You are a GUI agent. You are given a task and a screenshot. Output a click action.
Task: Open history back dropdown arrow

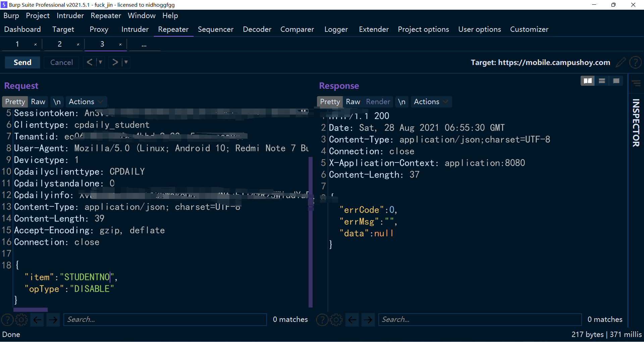(100, 62)
